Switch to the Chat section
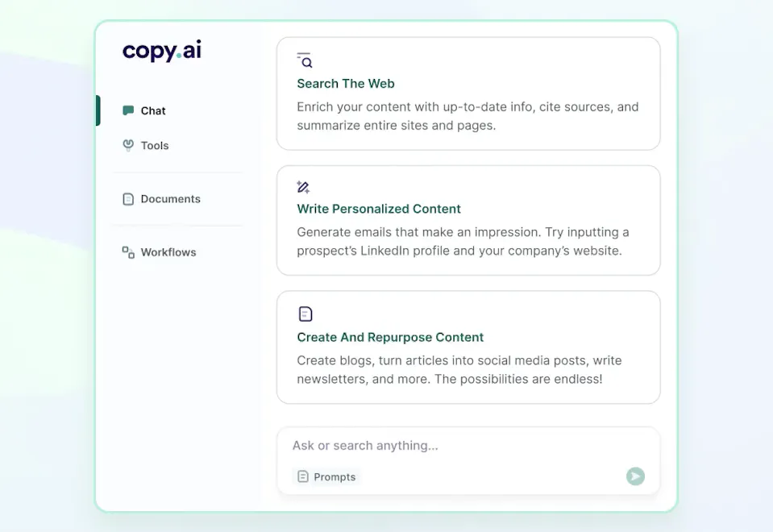Viewport: 773px width, 532px height. pos(152,110)
